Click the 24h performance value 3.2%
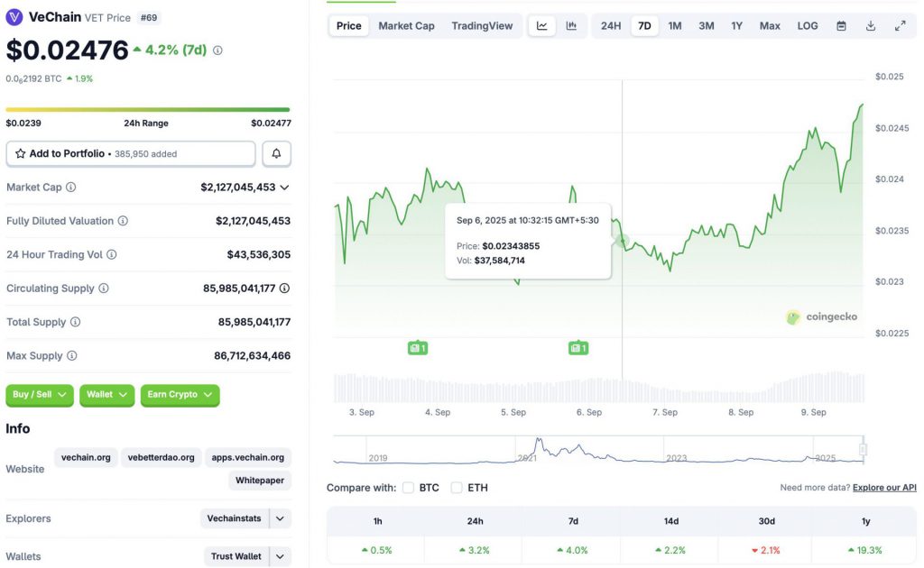Image resolution: width=924 pixels, height=568 pixels. 475,550
